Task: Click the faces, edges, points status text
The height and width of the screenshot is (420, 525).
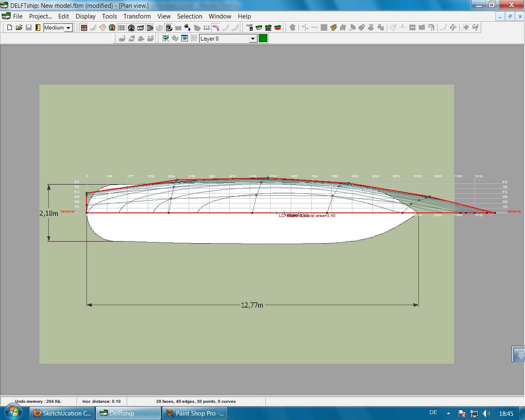Action: tap(196, 401)
